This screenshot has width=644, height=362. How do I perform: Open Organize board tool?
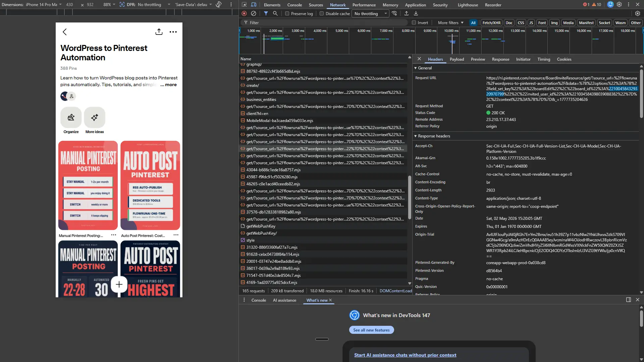coord(71,117)
